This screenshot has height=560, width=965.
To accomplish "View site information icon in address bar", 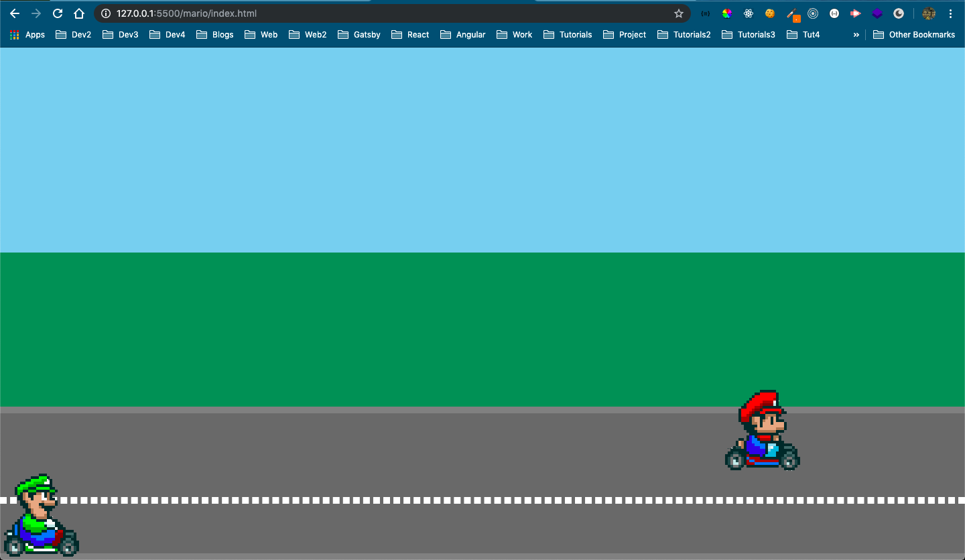I will [x=105, y=13].
